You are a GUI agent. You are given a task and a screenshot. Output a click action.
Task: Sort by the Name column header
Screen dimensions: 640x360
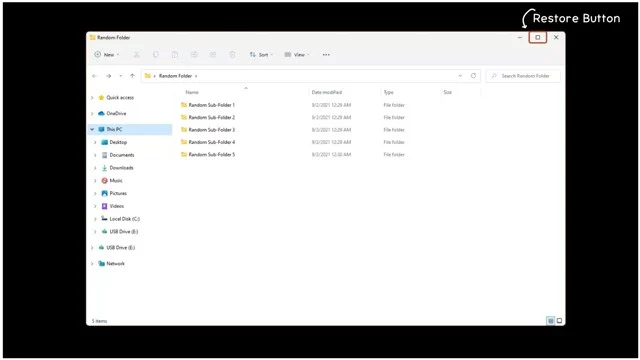coord(192,93)
